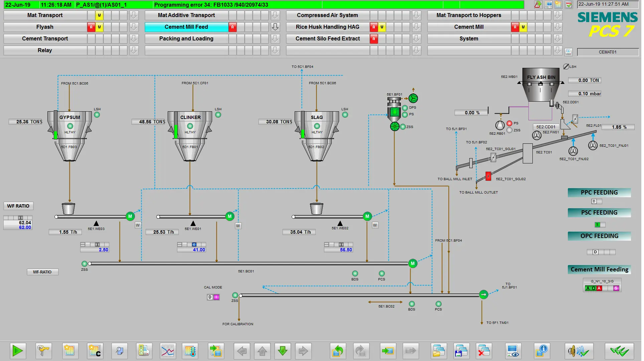Click the key login icon on toolbar
Screen dimensions: 644x361
click(44, 351)
